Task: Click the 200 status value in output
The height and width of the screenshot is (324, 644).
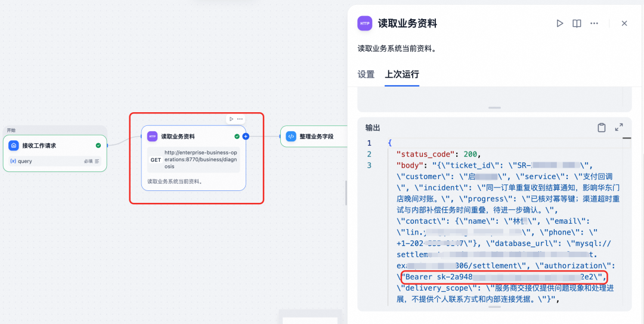Action: 470,154
